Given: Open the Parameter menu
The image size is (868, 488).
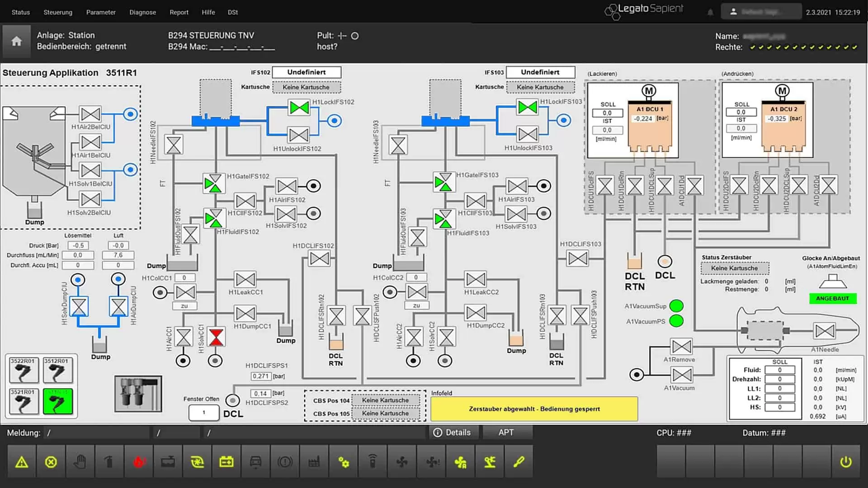Looking at the screenshot, I should coord(101,12).
